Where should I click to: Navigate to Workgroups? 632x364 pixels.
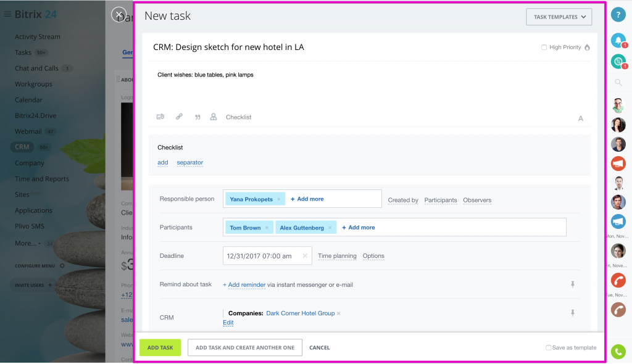click(33, 84)
